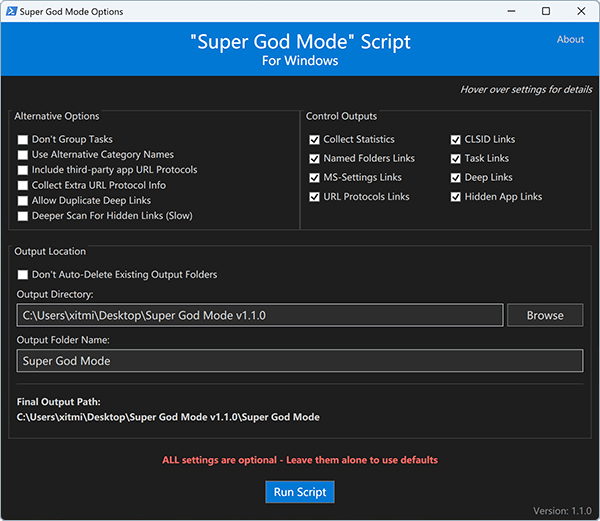Click the 'Hover over settings for details' hint
This screenshot has width=600, height=521.
click(x=526, y=90)
